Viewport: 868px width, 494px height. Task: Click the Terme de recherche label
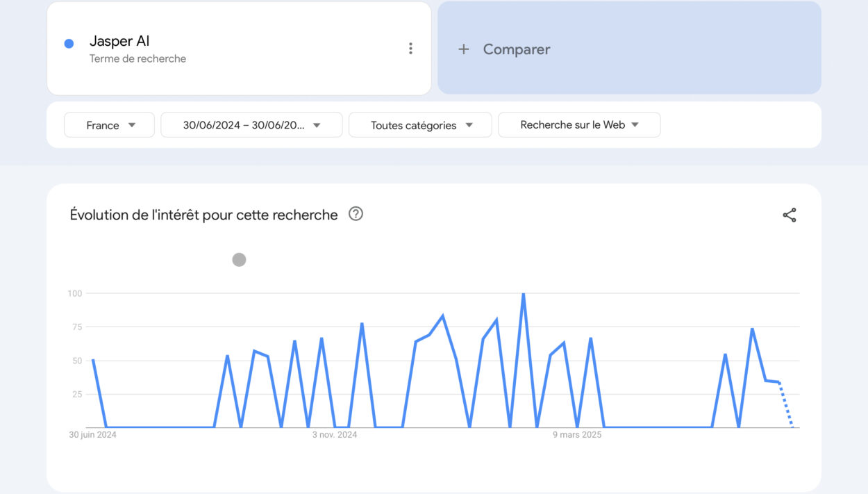coord(137,59)
